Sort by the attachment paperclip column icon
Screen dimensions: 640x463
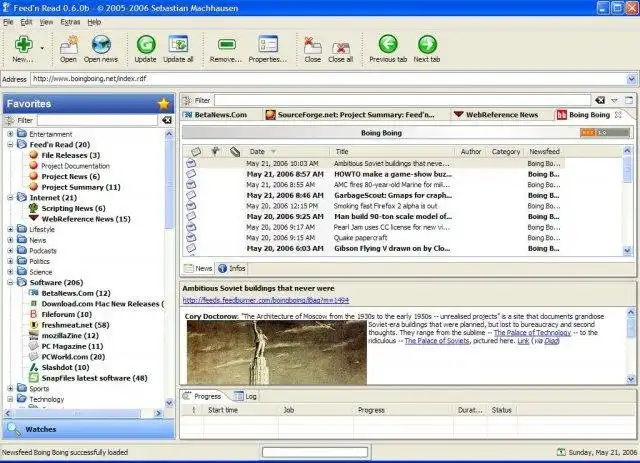(235, 151)
